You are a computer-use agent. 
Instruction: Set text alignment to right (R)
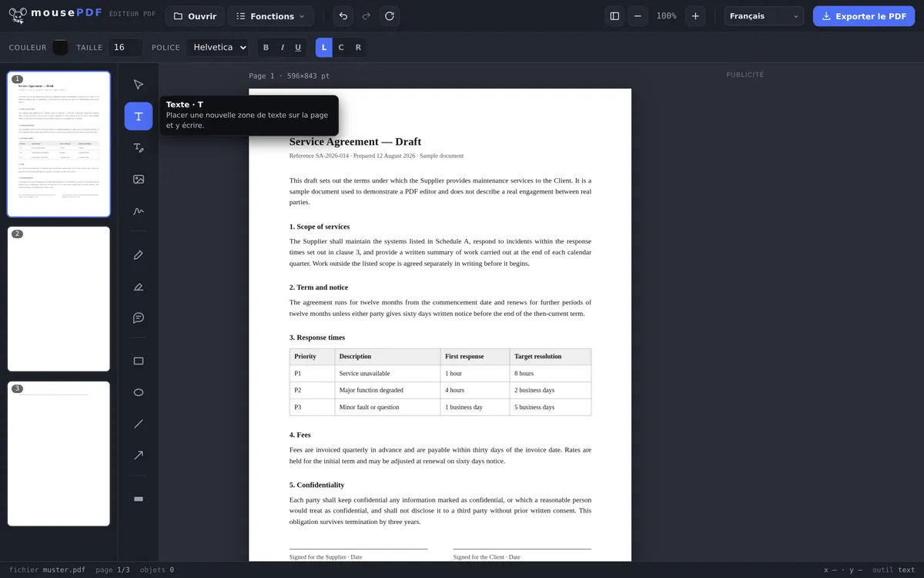pyautogui.click(x=358, y=48)
